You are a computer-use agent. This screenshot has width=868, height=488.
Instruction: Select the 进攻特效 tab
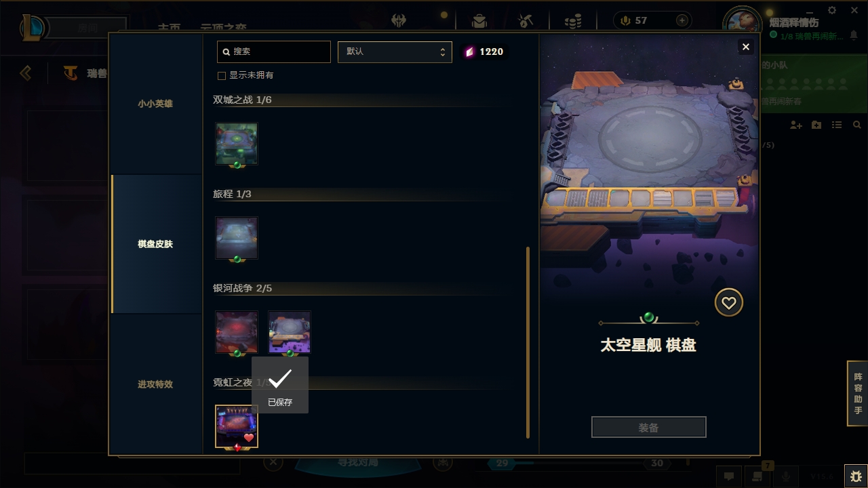155,384
